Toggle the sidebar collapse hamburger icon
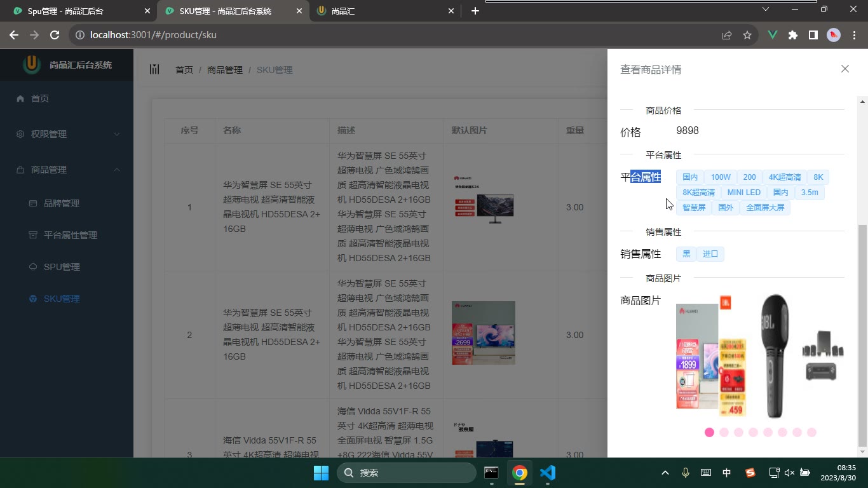 pyautogui.click(x=154, y=69)
